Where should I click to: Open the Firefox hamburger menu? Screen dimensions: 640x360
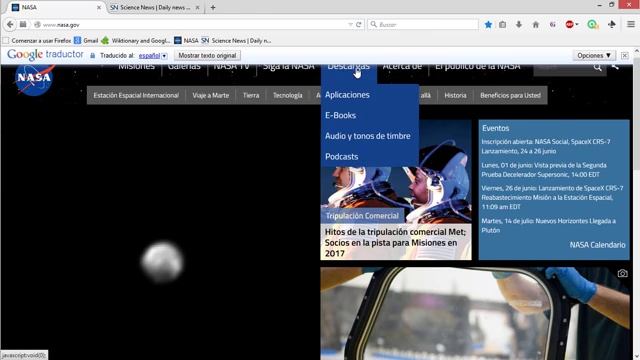click(x=631, y=24)
